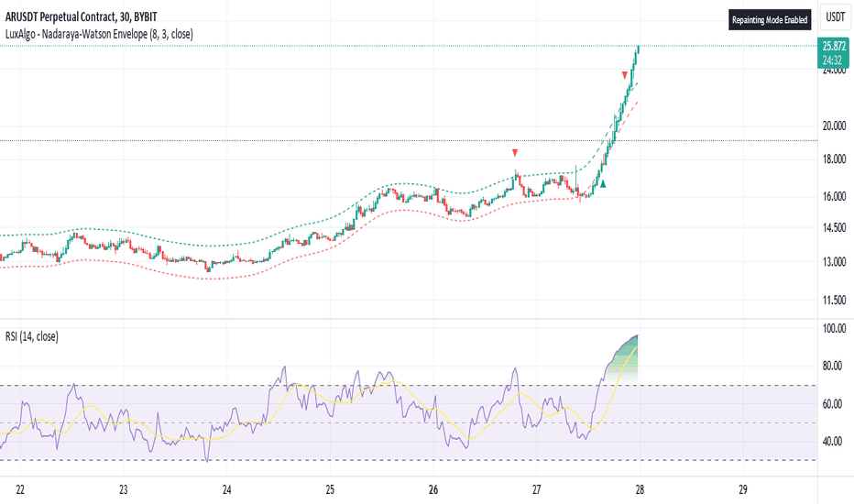854x504 pixels.
Task: Click the 13.000 price axis label
Action: (x=834, y=262)
